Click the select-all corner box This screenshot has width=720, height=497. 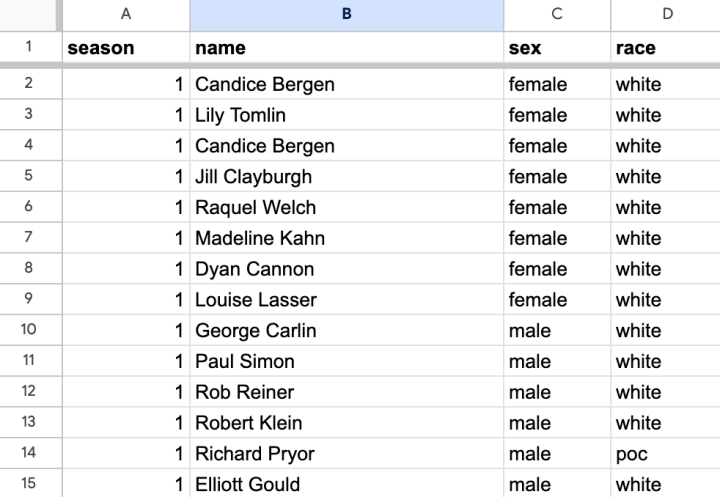point(28,15)
